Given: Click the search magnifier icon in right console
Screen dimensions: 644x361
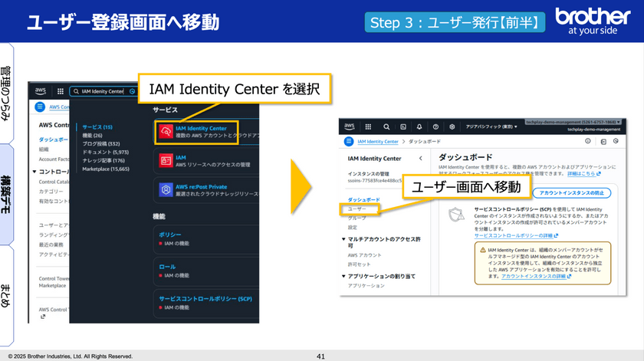Looking at the screenshot, I should pyautogui.click(x=386, y=126).
